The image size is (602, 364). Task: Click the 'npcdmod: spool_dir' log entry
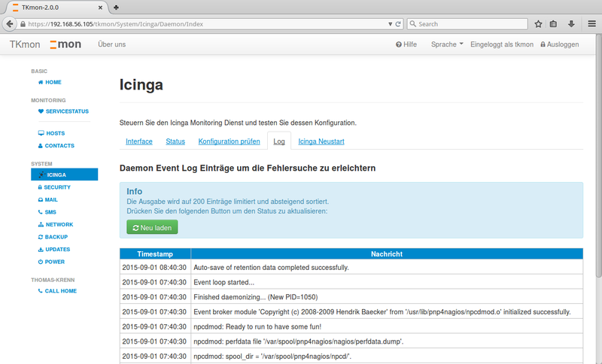tap(272, 356)
